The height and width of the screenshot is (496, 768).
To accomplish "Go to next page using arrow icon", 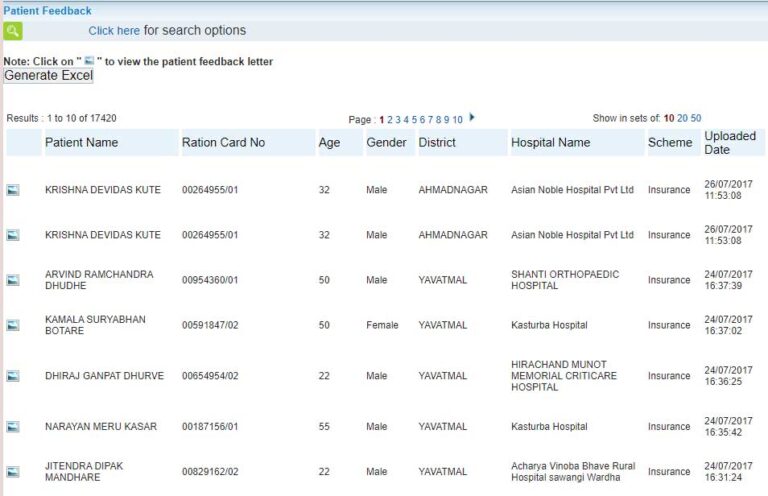I will click(472, 118).
